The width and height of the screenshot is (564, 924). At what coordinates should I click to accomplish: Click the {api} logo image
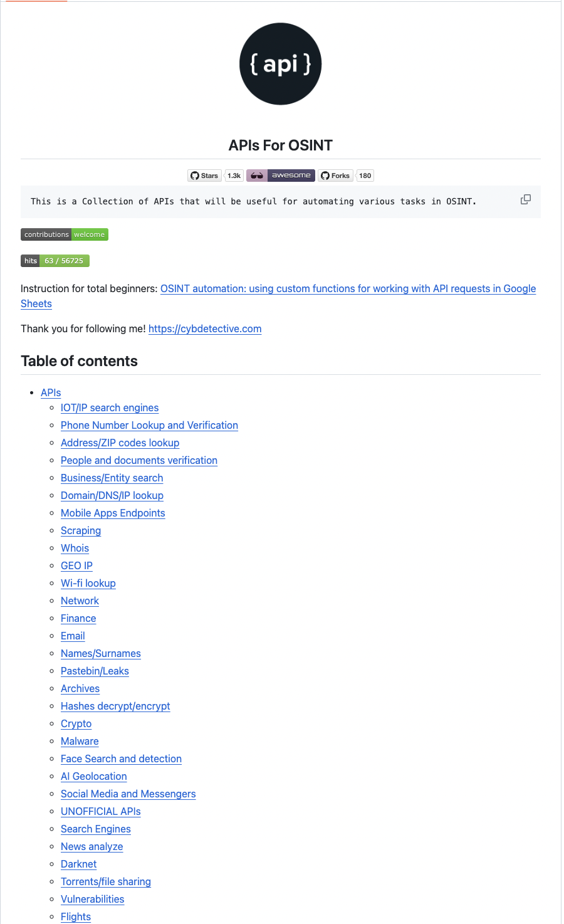tap(280, 63)
